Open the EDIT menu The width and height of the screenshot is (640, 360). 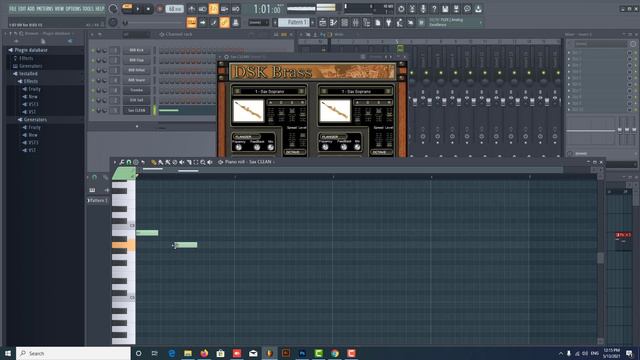tap(23, 9)
